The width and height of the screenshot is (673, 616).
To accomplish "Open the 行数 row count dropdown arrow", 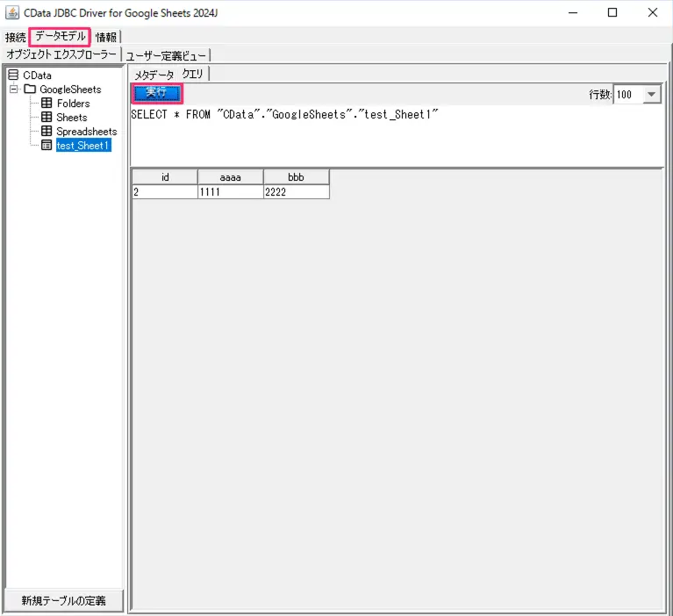I will 652,95.
